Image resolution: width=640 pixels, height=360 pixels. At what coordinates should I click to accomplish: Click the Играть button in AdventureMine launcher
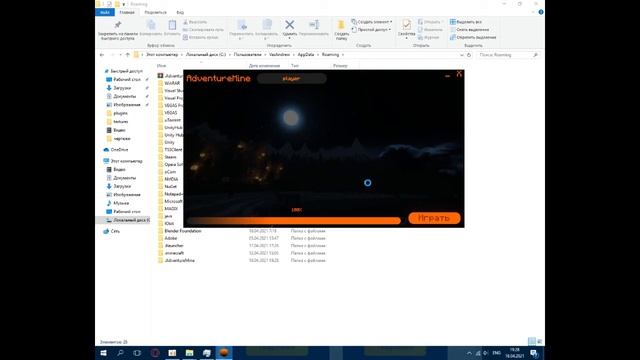(434, 218)
